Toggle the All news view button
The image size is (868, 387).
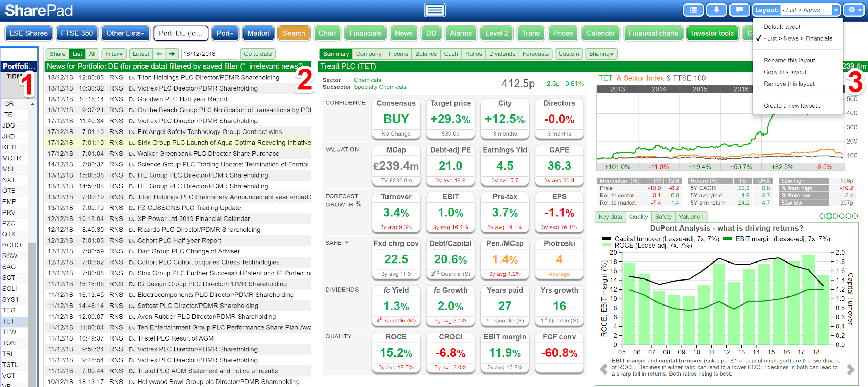(x=92, y=54)
